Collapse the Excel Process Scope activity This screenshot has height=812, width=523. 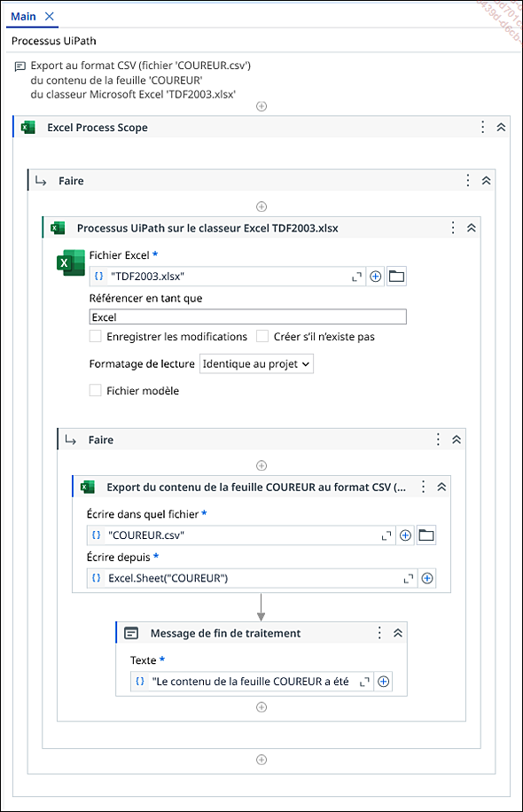click(x=501, y=127)
